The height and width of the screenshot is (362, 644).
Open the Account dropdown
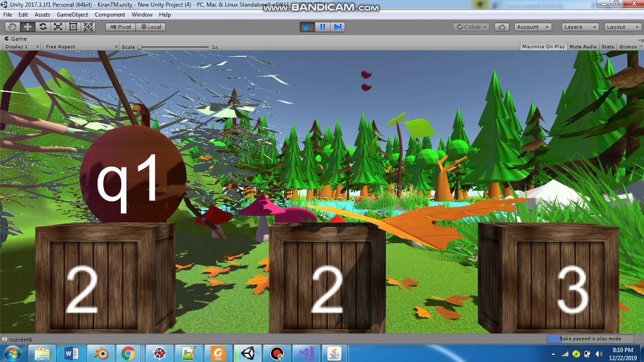pos(533,27)
